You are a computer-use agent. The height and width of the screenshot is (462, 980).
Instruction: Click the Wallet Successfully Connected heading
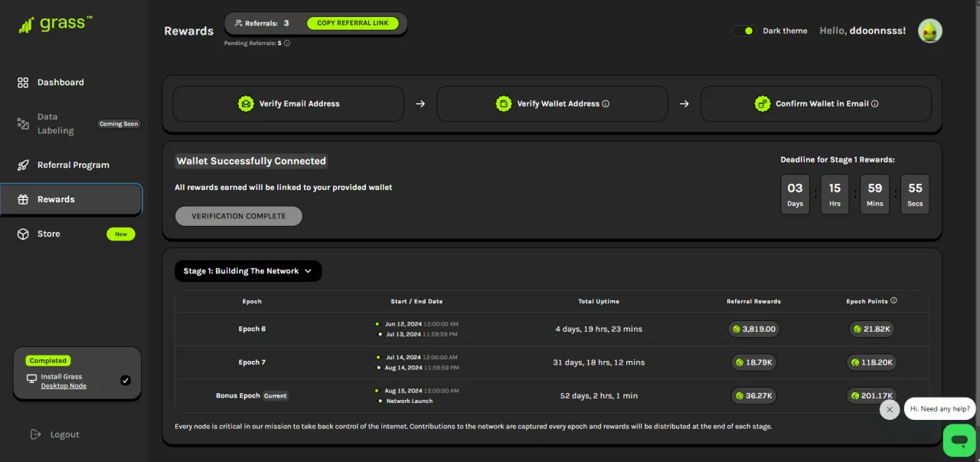point(251,161)
